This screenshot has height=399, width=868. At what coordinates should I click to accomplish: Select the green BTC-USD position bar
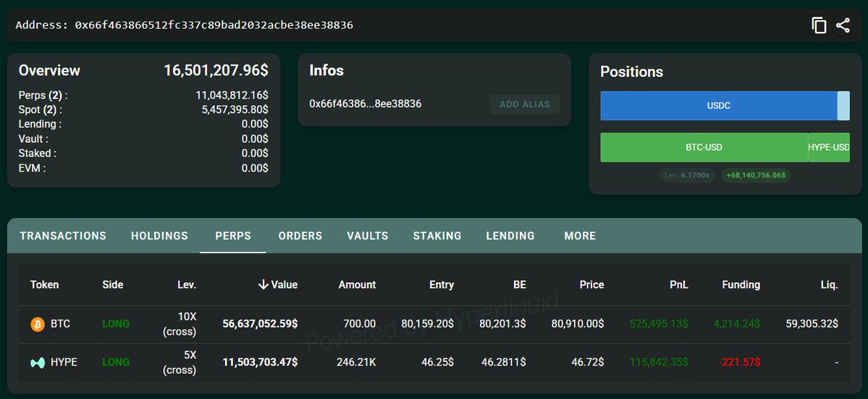coord(704,147)
